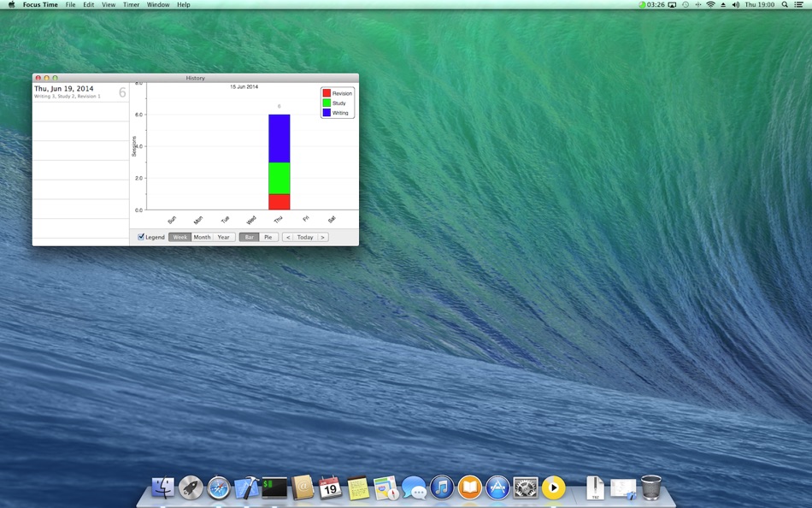Uncheck the Legend checkbox

[x=141, y=237]
